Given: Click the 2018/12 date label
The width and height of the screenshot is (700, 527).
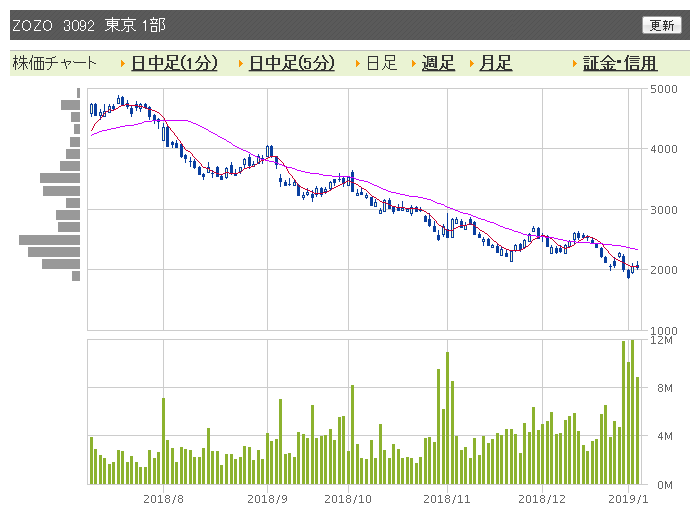Looking at the screenshot, I should point(542,499).
